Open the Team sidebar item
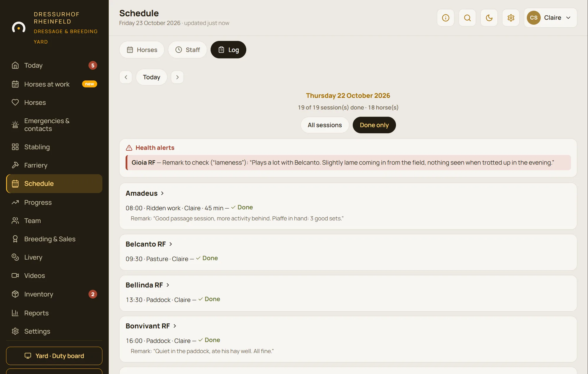This screenshot has width=588, height=374. click(x=54, y=221)
